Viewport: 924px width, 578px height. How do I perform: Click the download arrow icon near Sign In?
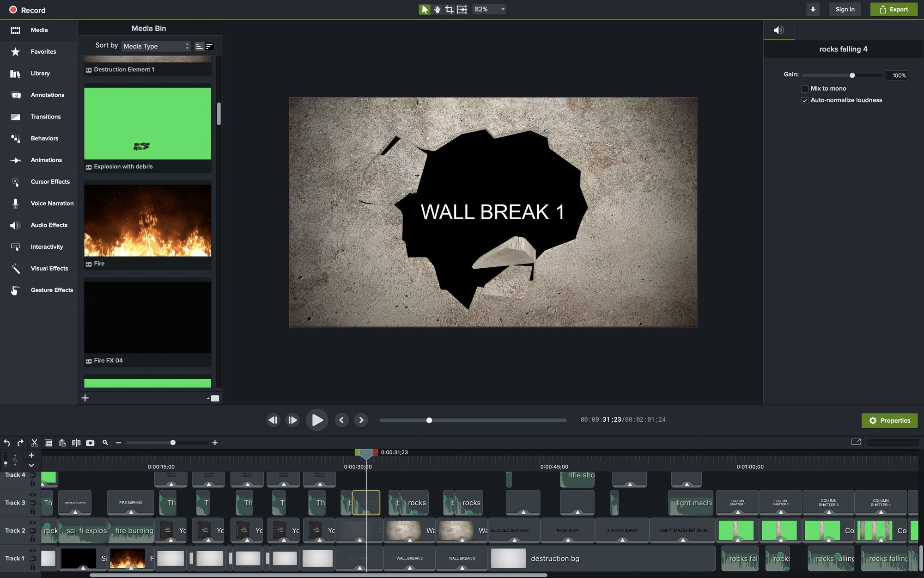pyautogui.click(x=813, y=9)
